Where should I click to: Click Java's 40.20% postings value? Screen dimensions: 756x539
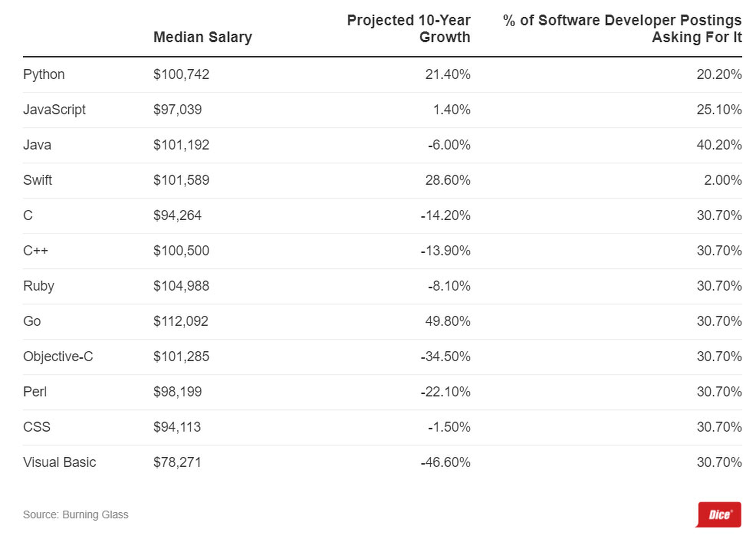tap(719, 145)
